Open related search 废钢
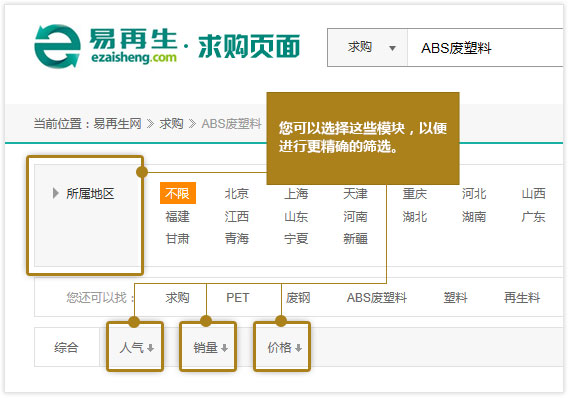This screenshot has width=569, height=398. 298,298
